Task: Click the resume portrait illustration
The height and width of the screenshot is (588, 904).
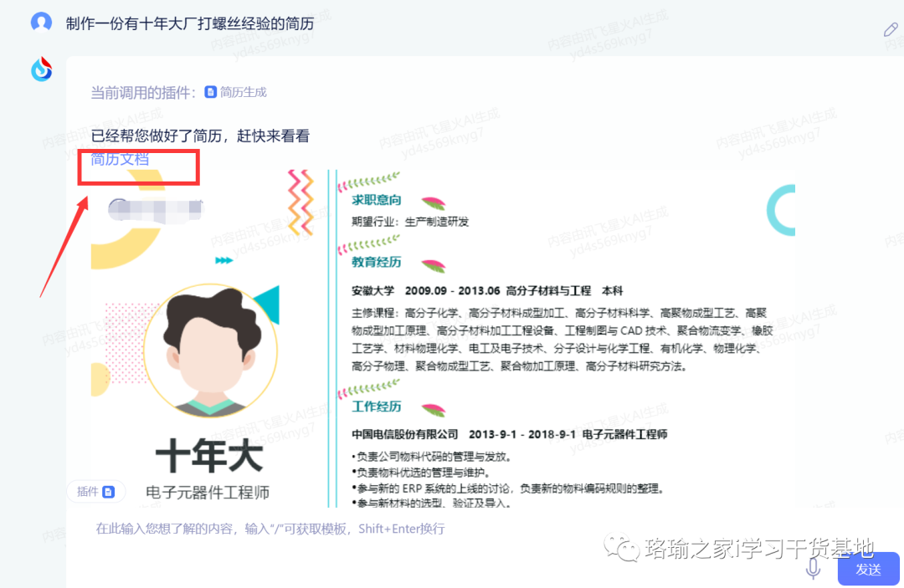Action: pyautogui.click(x=210, y=350)
